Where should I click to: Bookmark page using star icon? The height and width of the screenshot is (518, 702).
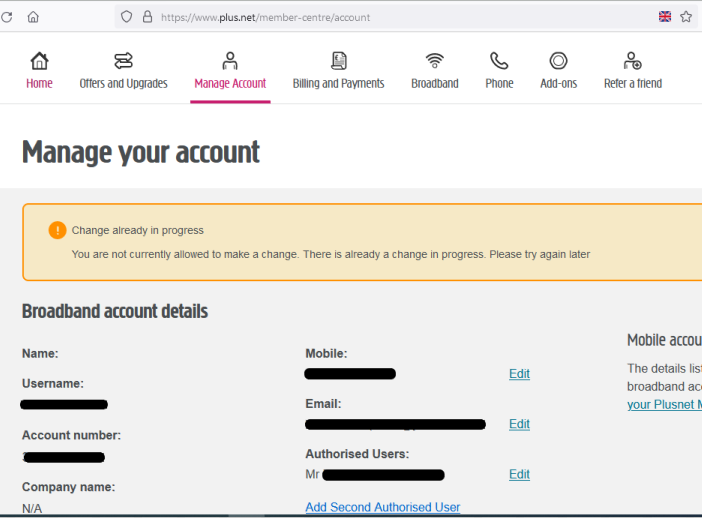[686, 17]
